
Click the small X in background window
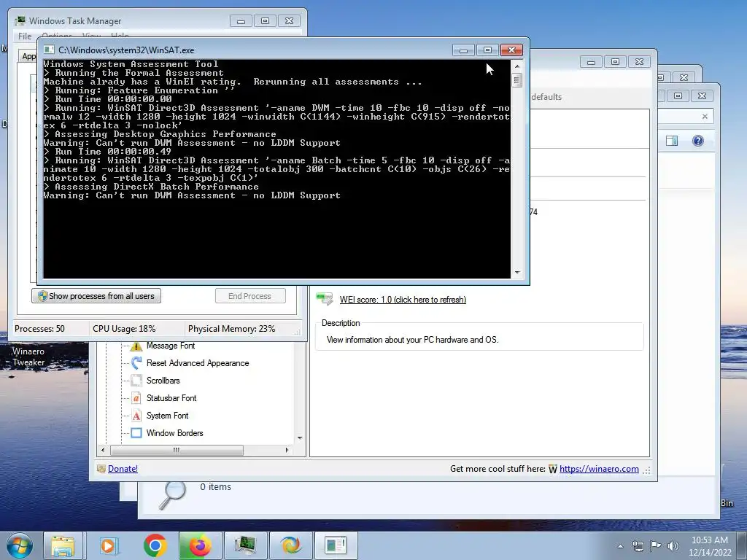[x=705, y=116]
